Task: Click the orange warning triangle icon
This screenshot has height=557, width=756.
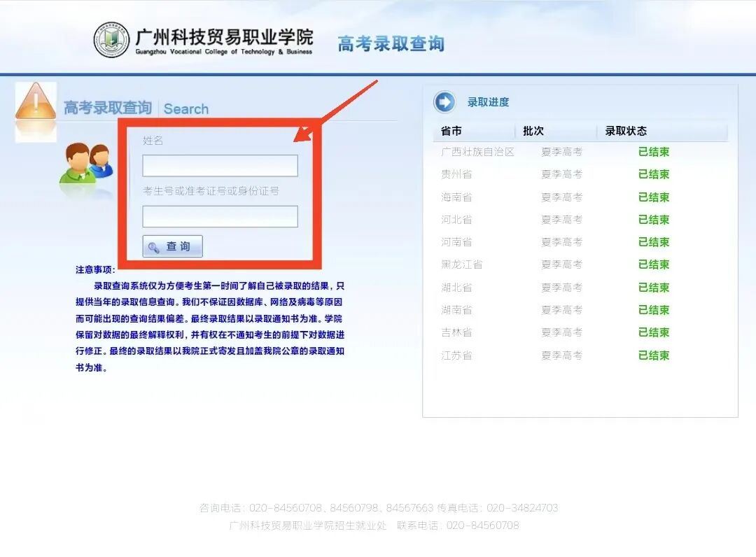Action: point(36,101)
